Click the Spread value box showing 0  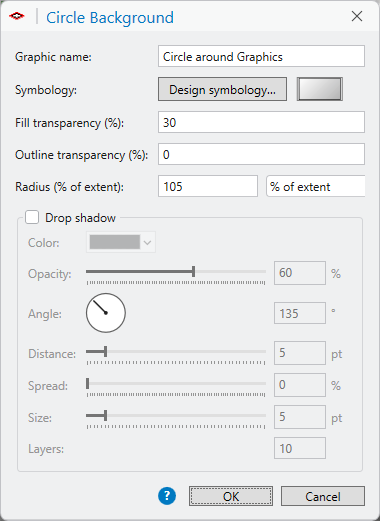(300, 385)
